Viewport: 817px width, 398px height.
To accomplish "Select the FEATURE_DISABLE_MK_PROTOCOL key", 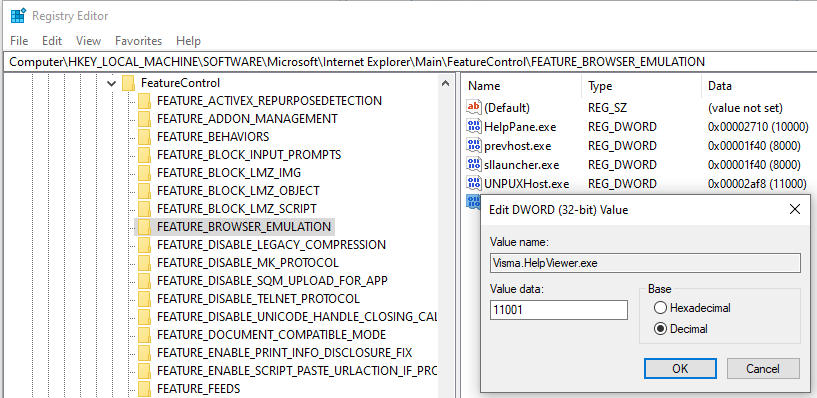I will (247, 263).
